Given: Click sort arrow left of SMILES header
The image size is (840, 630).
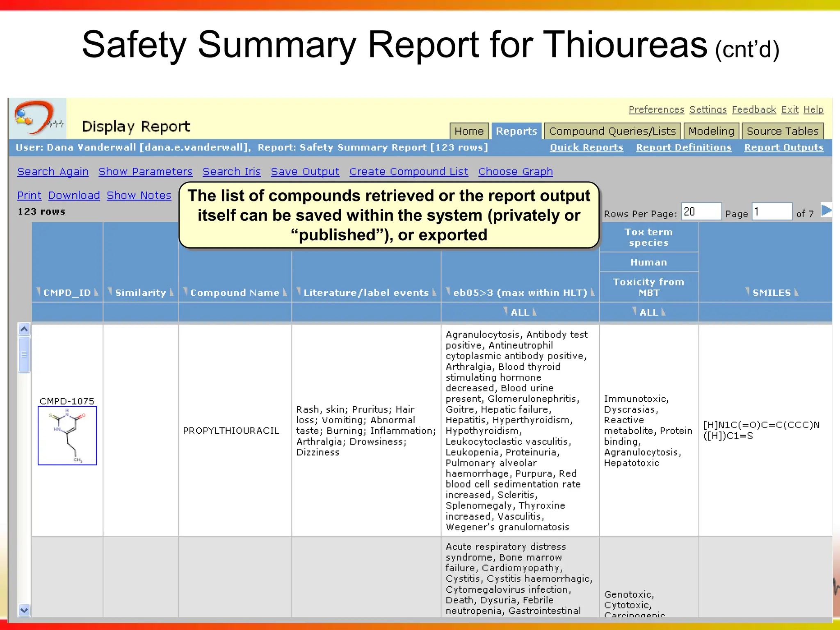Looking at the screenshot, I should (x=748, y=292).
